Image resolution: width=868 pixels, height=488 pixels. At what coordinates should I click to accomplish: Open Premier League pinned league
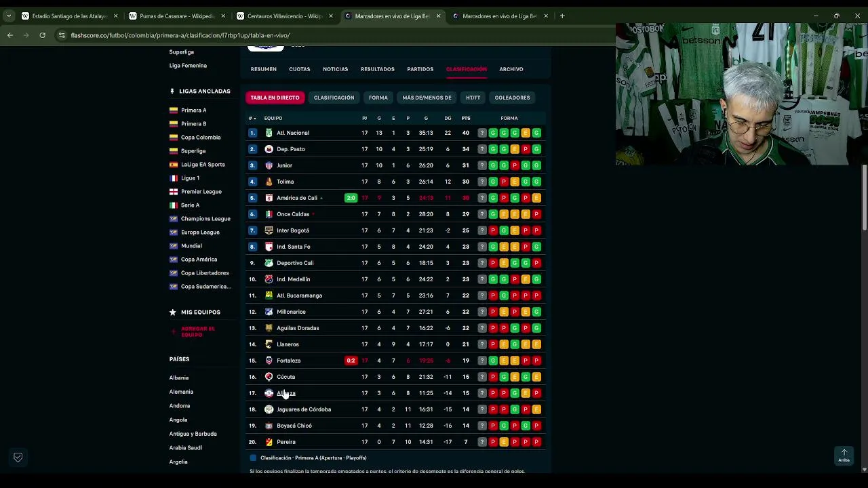tap(201, 191)
